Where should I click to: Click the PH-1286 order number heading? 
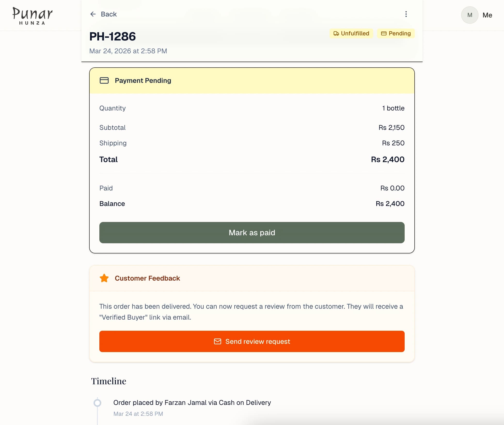(x=112, y=36)
